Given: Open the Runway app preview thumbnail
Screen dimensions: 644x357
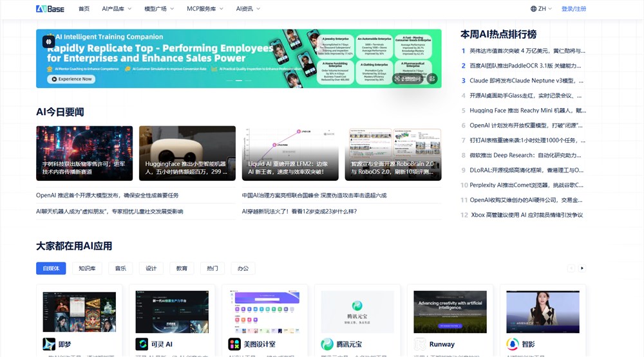Looking at the screenshot, I should (450, 312).
